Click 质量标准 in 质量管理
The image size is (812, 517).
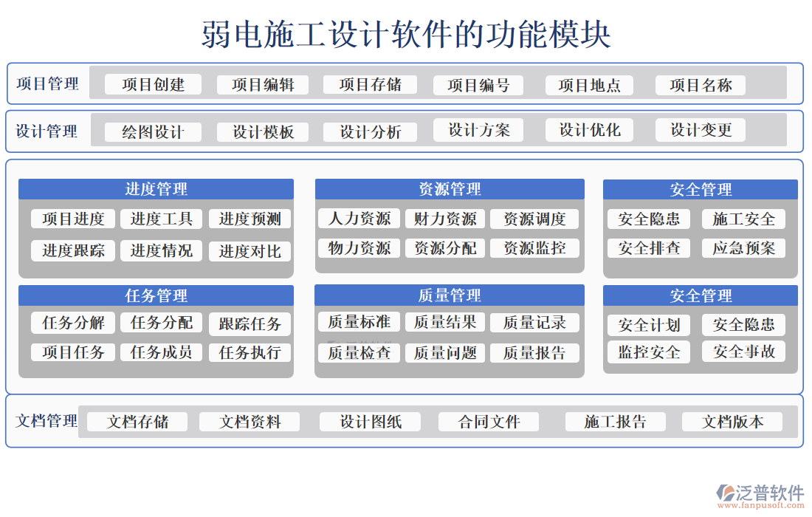click(358, 321)
